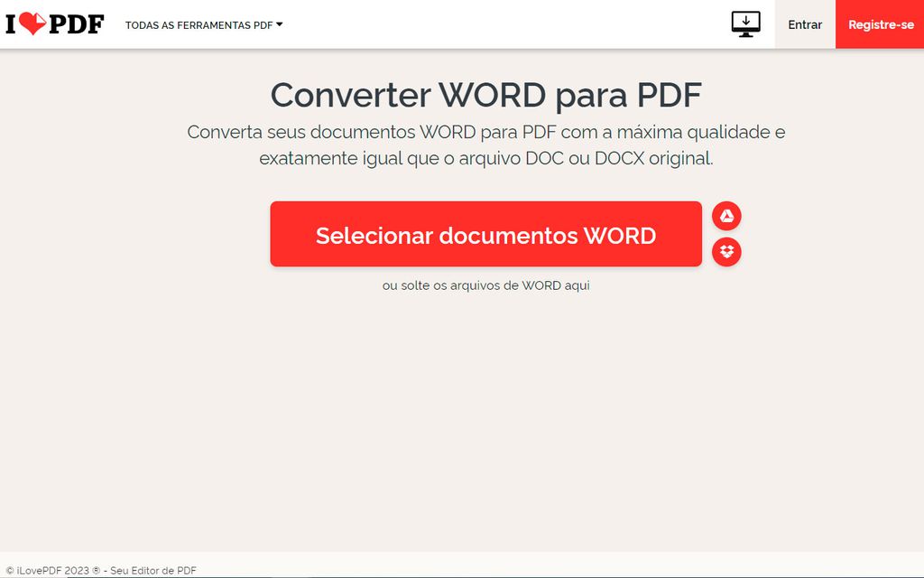Expand the caret next to Todas as Ferramentas PDF
Screen dimensions: 924x578
click(x=280, y=24)
